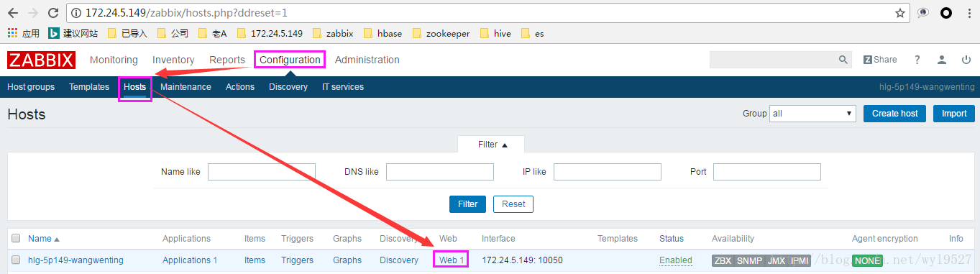Screen dimensions: 980x274
Task: Switch to Templates submenu
Action: click(x=89, y=87)
